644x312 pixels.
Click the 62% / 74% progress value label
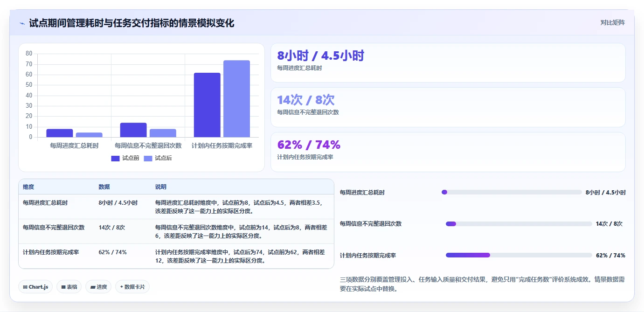pyautogui.click(x=610, y=256)
